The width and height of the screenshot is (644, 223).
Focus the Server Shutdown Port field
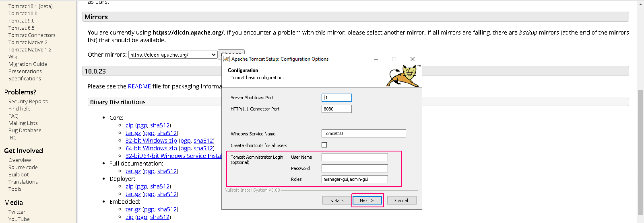point(337,98)
